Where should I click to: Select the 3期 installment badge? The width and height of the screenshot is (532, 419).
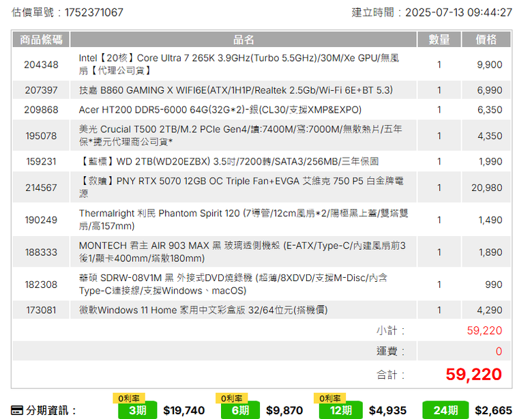(x=137, y=410)
